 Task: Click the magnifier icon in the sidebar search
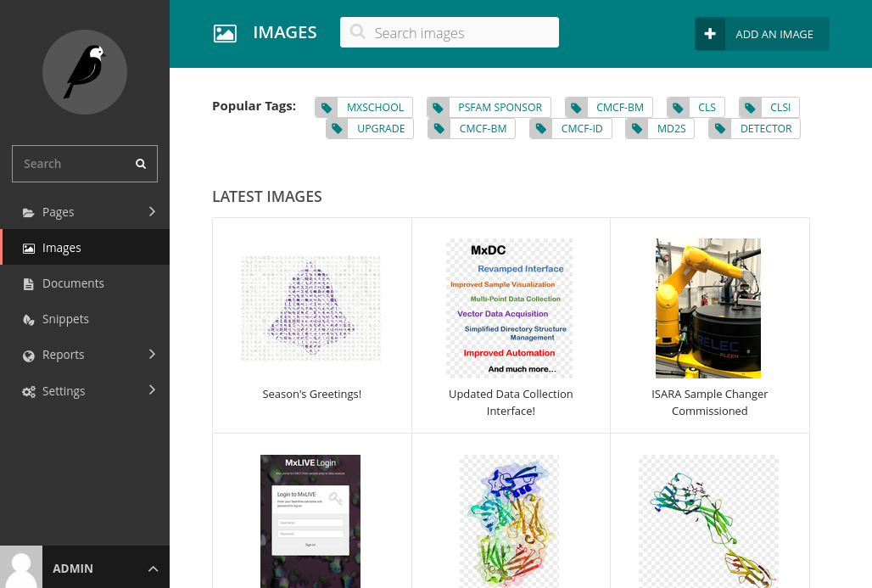point(141,163)
